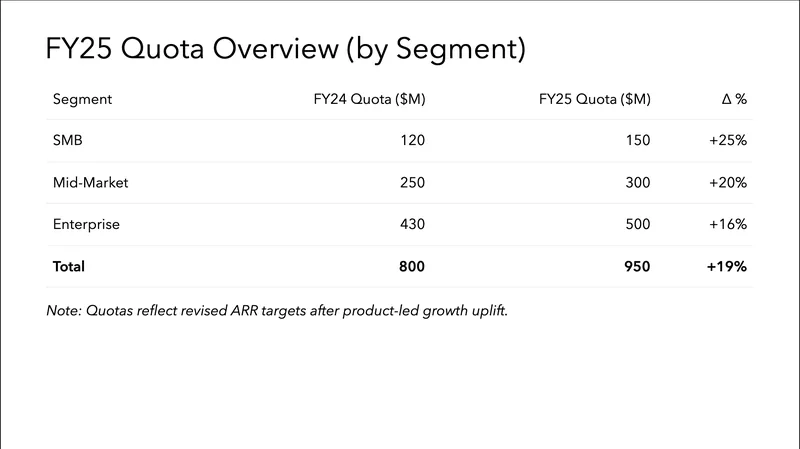
Task: Click the Enterprise FY25 value 500
Action: 637,225
